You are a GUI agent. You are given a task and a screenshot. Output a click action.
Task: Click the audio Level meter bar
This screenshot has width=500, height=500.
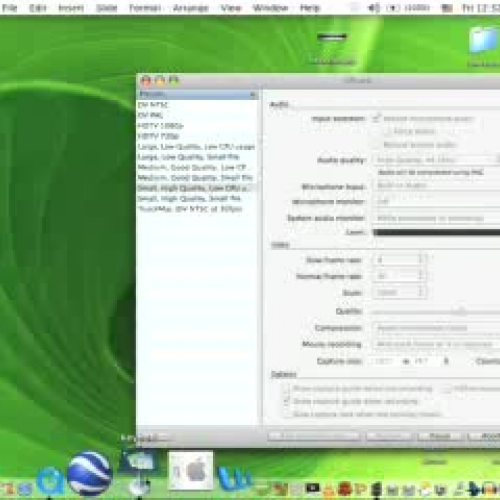[x=436, y=232]
